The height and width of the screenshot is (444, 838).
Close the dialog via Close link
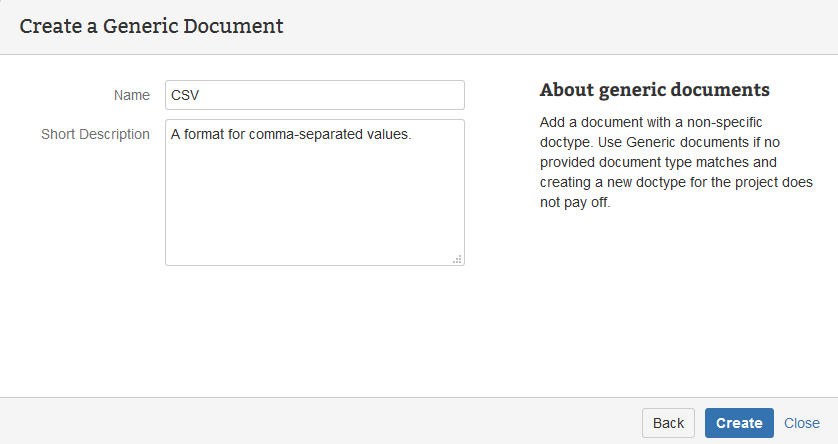click(801, 423)
